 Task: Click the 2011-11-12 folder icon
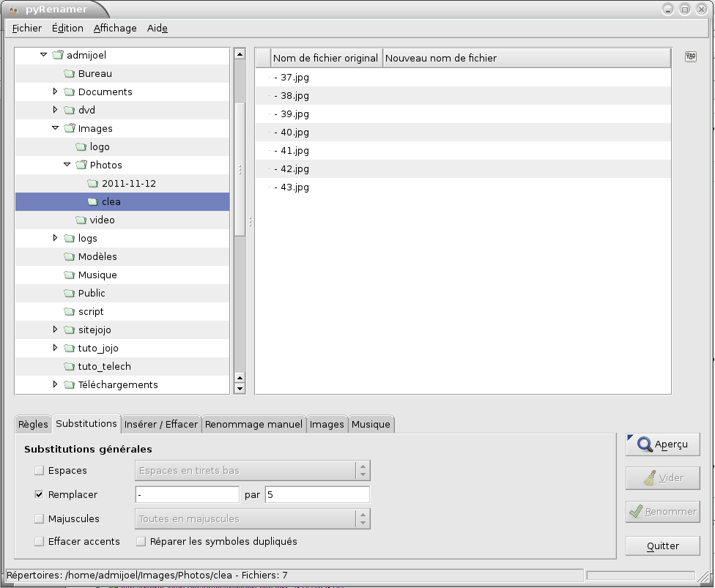(x=92, y=184)
